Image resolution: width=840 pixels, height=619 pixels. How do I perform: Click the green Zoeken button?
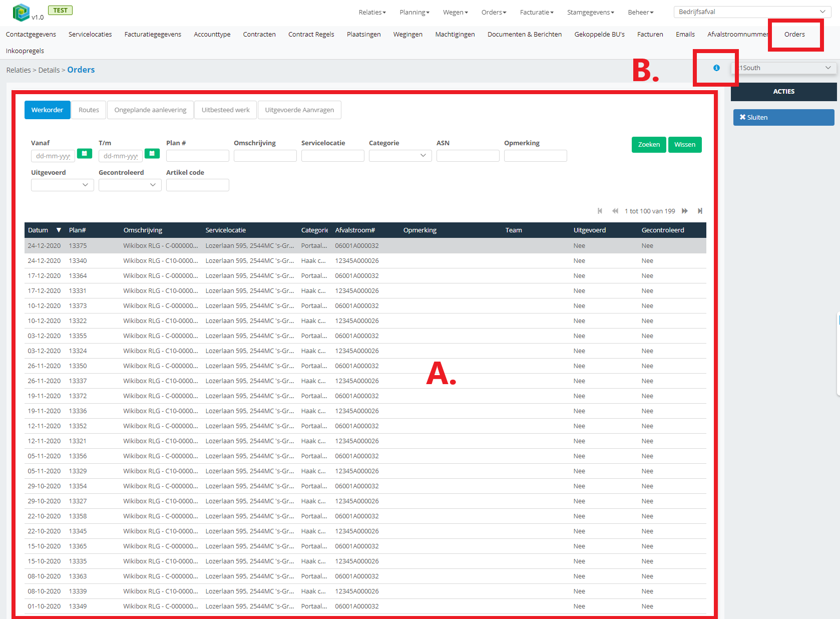pos(649,144)
